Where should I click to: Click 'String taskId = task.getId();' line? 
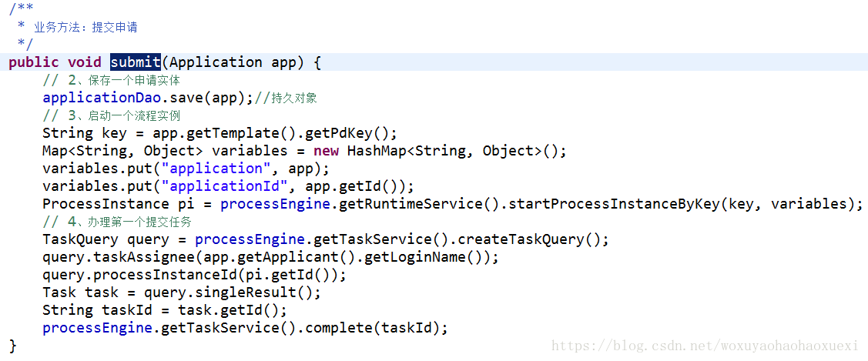165,310
